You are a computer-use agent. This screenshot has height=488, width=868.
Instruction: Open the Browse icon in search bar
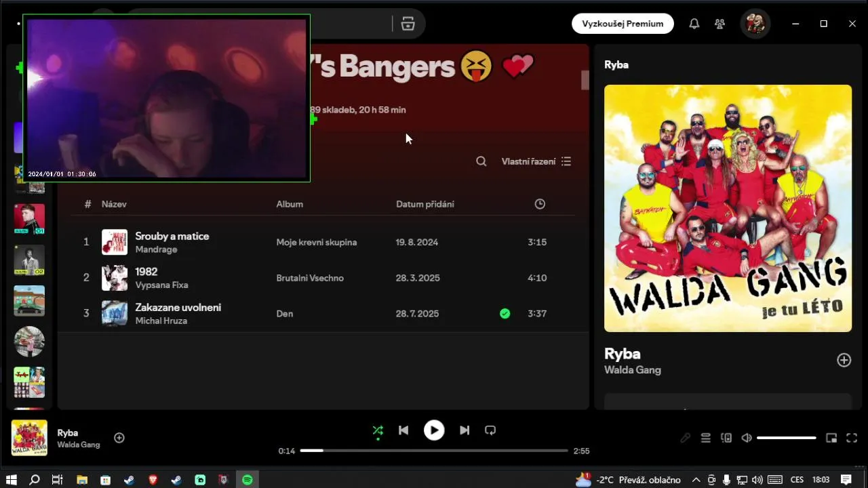(x=408, y=24)
